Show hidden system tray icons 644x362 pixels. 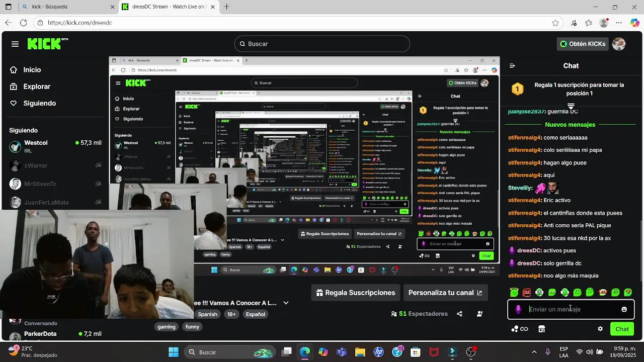pyautogui.click(x=534, y=352)
